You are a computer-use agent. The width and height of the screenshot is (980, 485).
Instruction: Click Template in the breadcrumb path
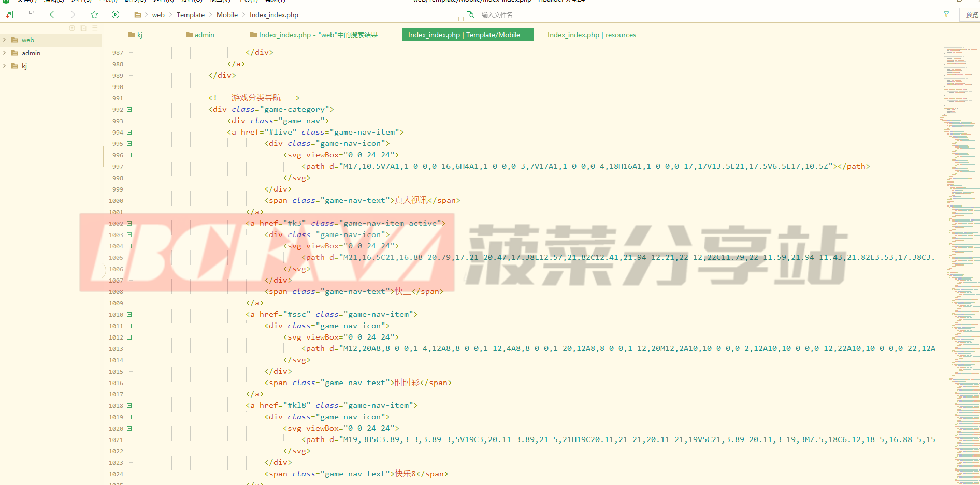coord(190,14)
